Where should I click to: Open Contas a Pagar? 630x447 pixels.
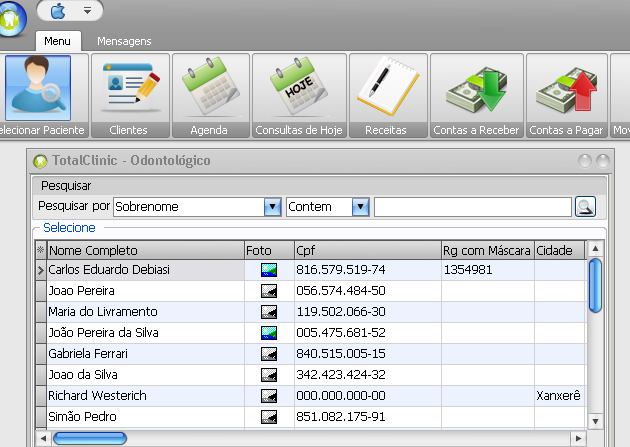(x=567, y=96)
